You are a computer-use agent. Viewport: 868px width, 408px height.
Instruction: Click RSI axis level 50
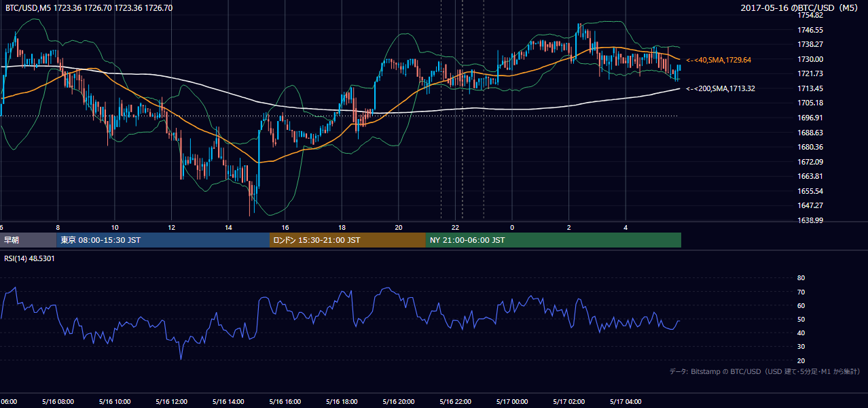pyautogui.click(x=801, y=319)
